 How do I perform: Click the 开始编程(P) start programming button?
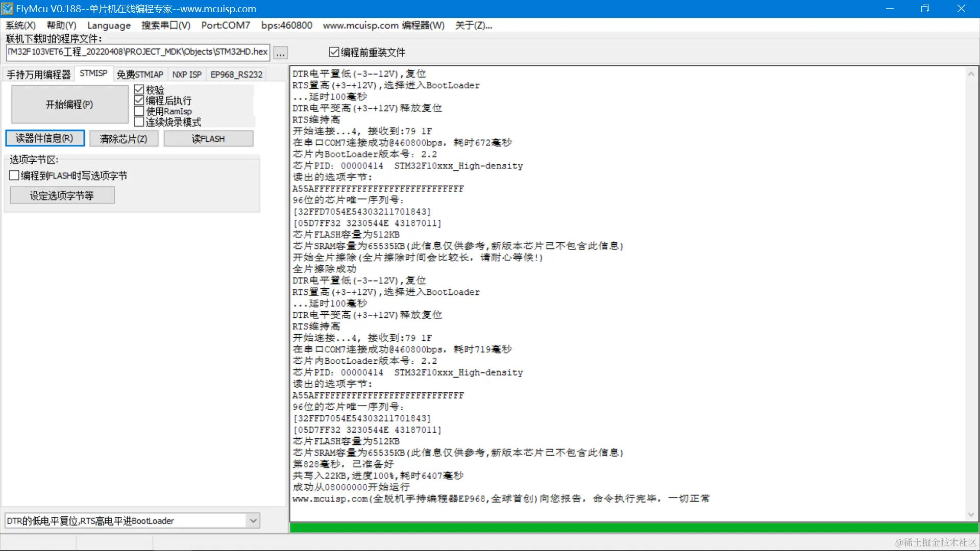(x=69, y=105)
